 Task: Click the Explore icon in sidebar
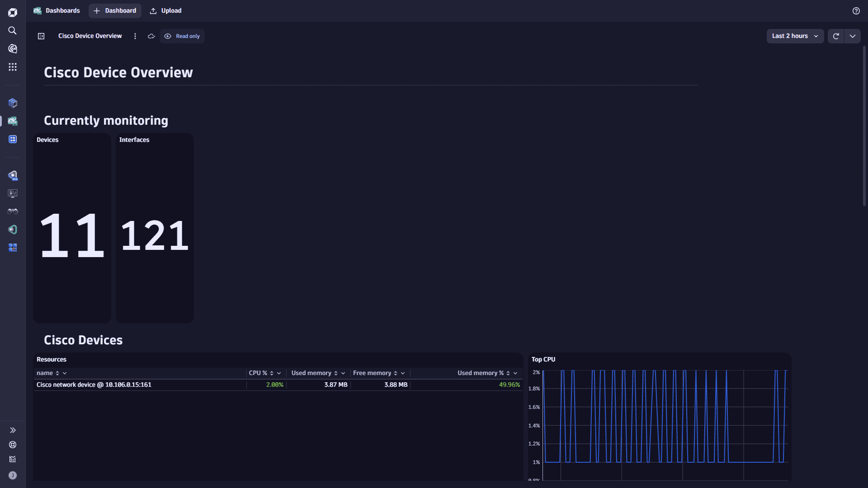pos(13,49)
